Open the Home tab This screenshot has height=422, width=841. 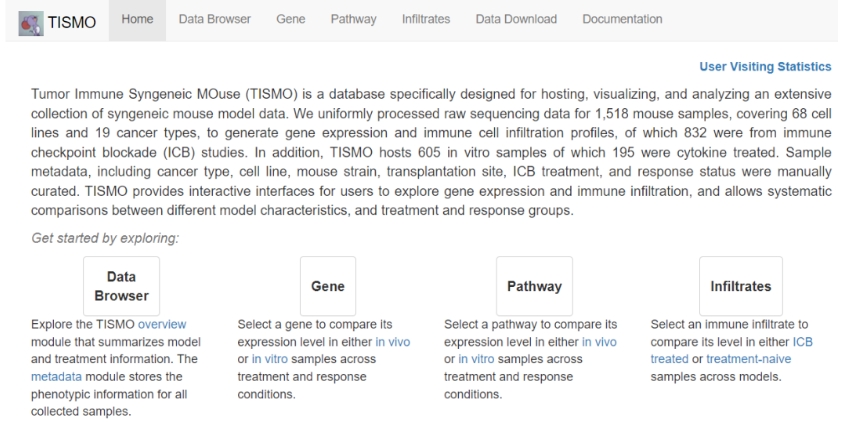point(137,20)
